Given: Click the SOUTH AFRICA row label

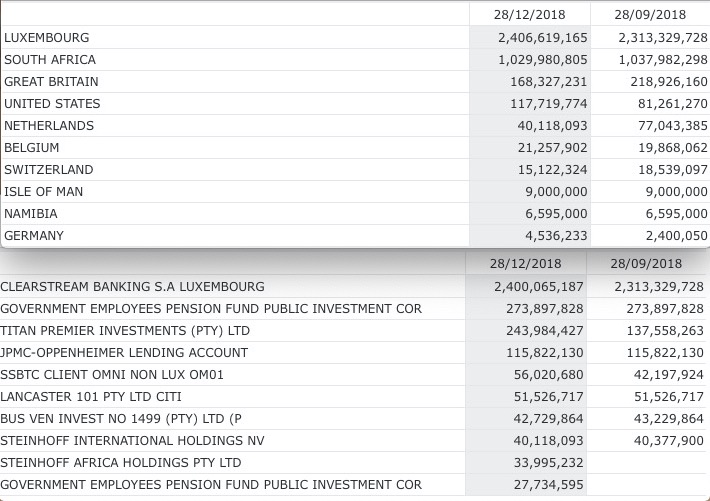Looking at the screenshot, I should click(50, 60).
